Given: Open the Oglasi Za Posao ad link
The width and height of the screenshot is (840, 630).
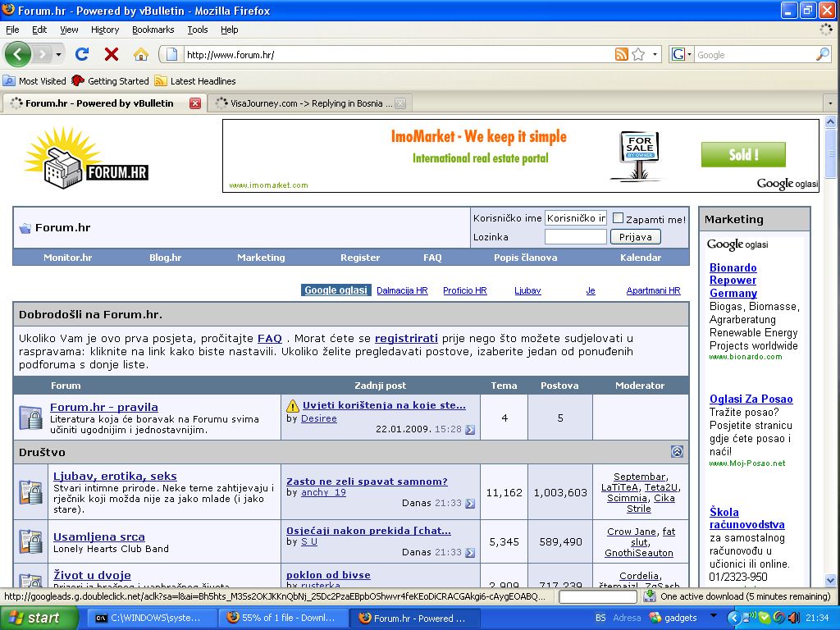Looking at the screenshot, I should [751, 399].
